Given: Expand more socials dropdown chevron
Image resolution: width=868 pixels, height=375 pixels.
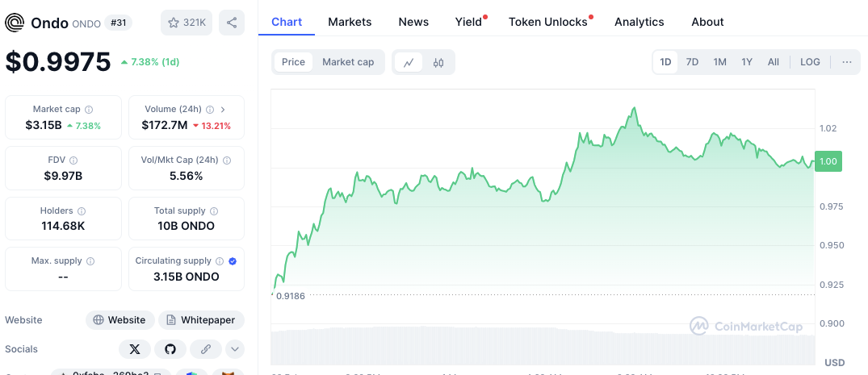Looking at the screenshot, I should pos(235,349).
